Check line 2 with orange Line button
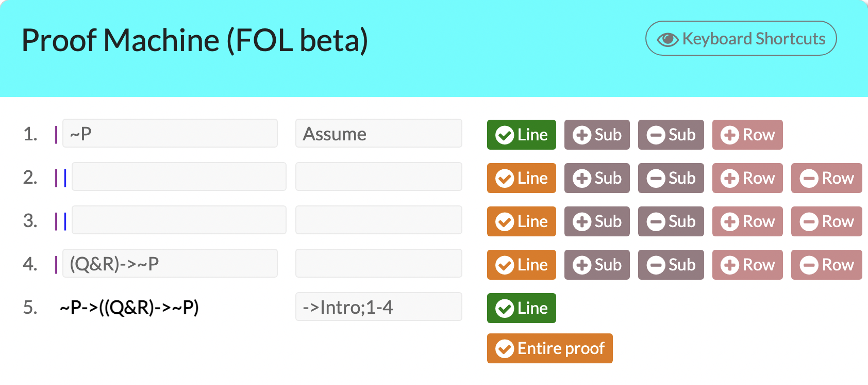 521,178
